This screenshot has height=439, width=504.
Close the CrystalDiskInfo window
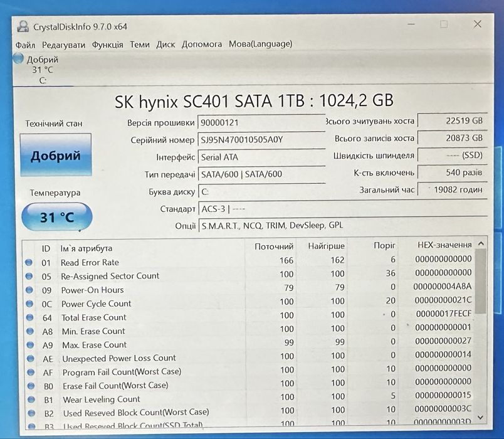pyautogui.click(x=477, y=24)
